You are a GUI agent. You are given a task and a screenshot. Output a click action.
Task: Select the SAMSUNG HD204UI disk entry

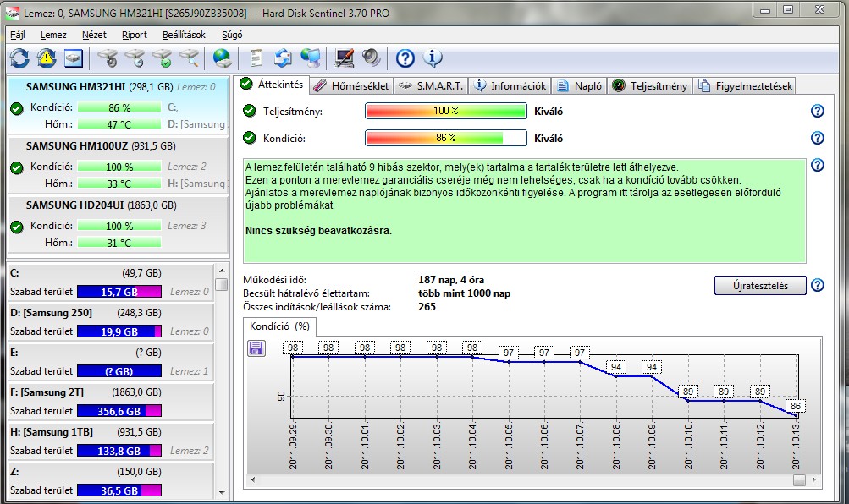coord(118,224)
